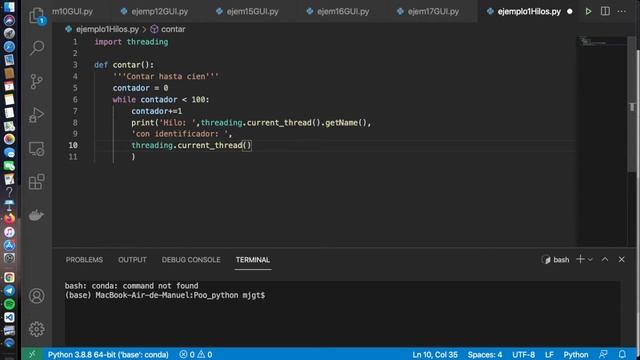Screen dimensions: 640x360
Task: Change indentation via Spaces: 4
Action: (x=485, y=354)
